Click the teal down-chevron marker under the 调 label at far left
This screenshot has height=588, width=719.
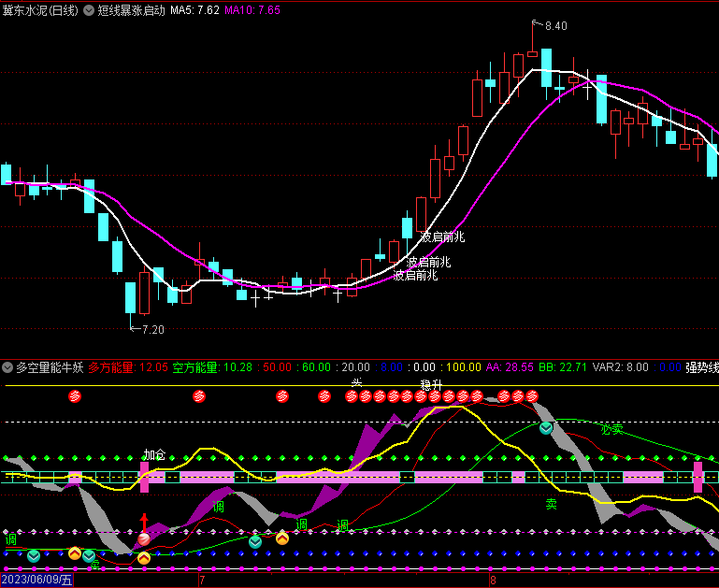[x=34, y=556]
